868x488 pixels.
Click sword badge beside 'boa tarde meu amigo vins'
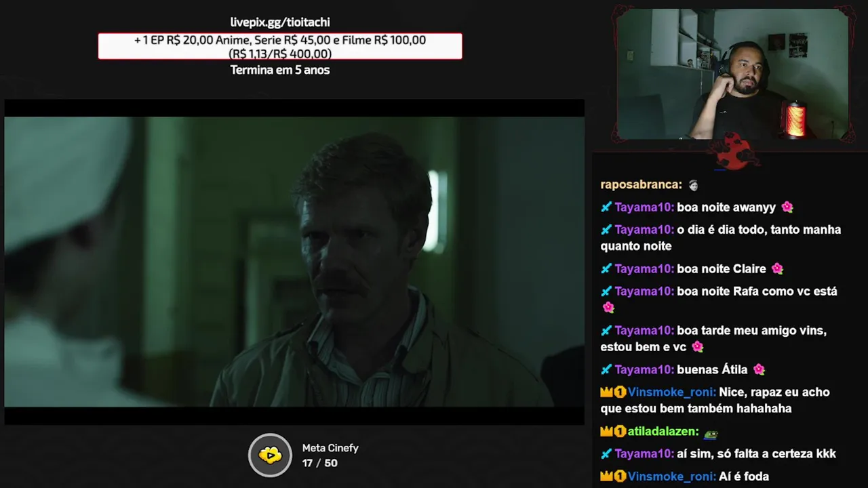(x=606, y=331)
